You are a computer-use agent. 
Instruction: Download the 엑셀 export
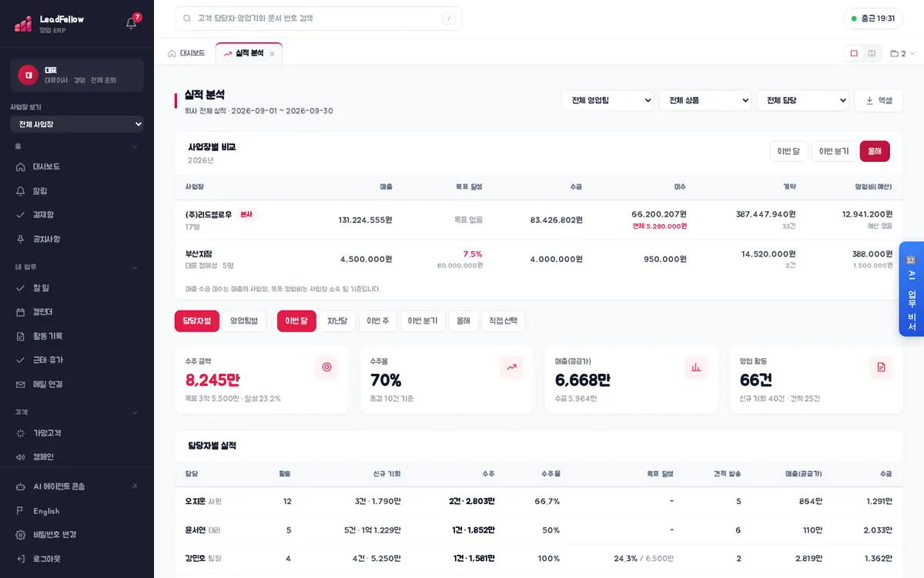tap(879, 100)
